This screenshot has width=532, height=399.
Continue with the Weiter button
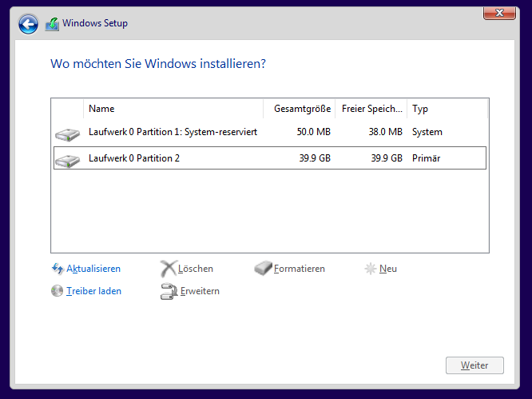474,365
